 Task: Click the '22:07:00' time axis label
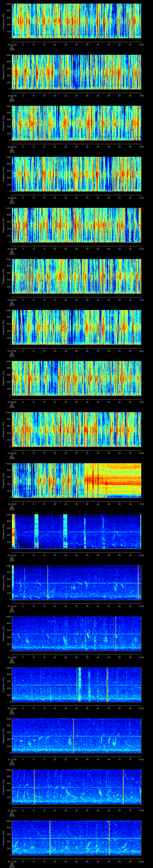[x=12, y=351]
